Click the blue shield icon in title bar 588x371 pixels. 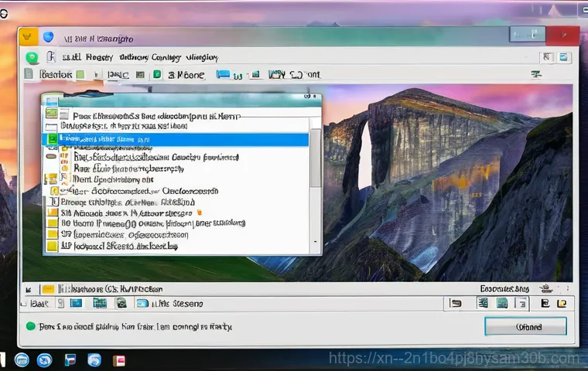click(48, 36)
